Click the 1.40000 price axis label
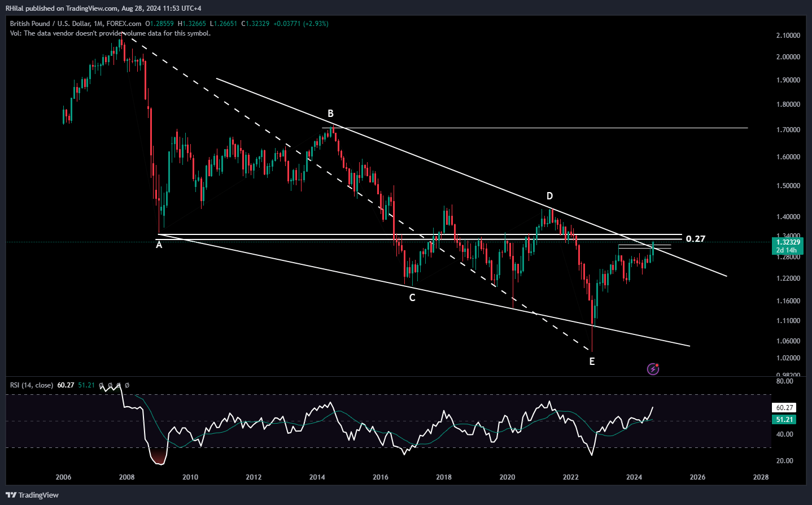 point(788,217)
